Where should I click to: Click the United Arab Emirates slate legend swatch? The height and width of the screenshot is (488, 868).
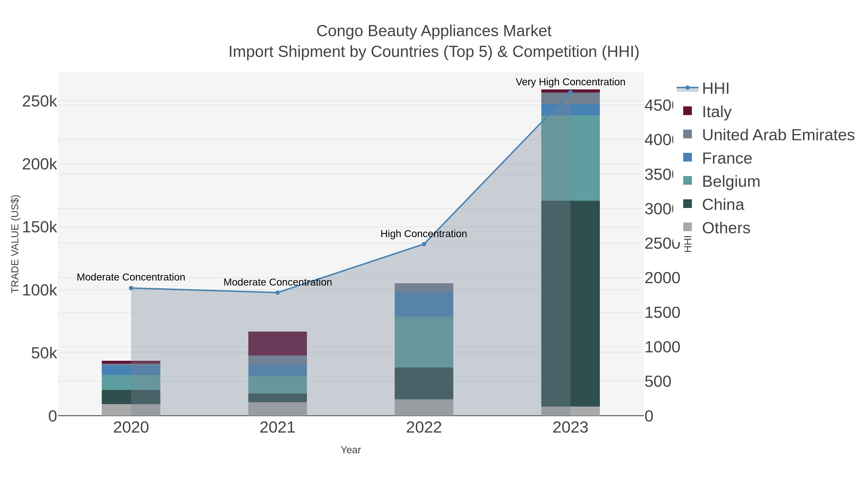[x=687, y=134]
